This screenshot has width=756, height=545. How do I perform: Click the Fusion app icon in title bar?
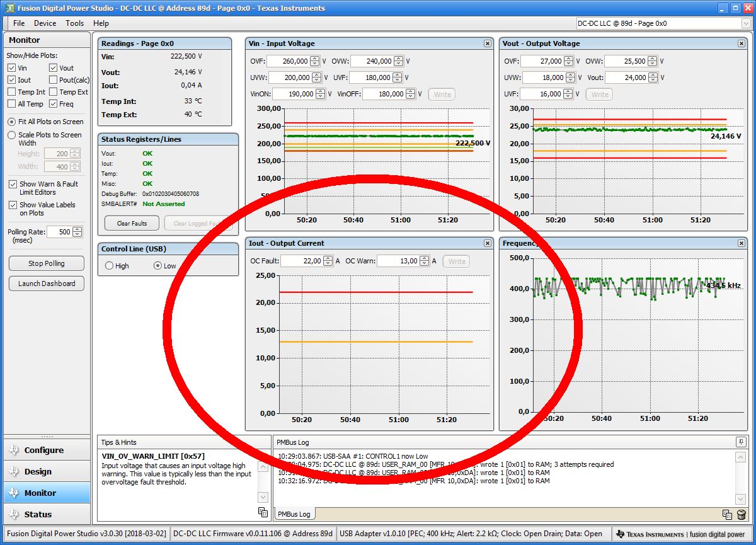tap(9, 8)
